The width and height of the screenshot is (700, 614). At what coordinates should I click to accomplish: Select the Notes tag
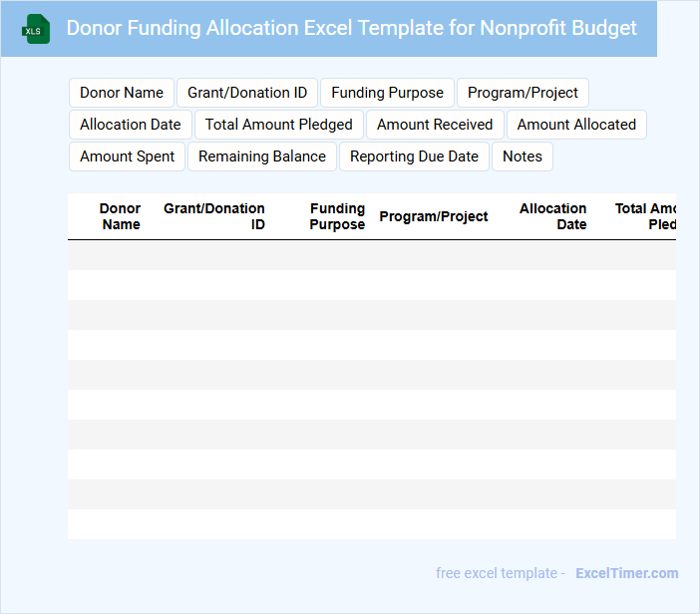click(523, 156)
